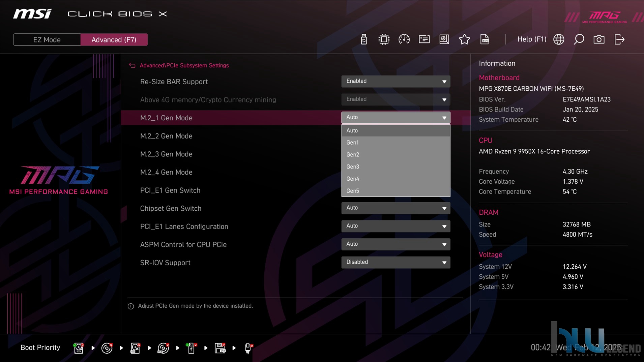
Task: Go back using the breadcrumb return arrow
Action: pos(132,65)
